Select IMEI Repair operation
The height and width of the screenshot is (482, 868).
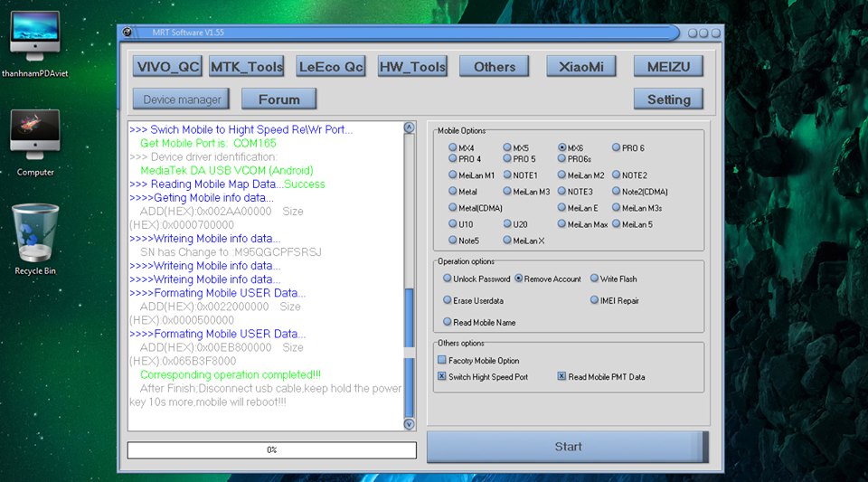click(x=595, y=300)
